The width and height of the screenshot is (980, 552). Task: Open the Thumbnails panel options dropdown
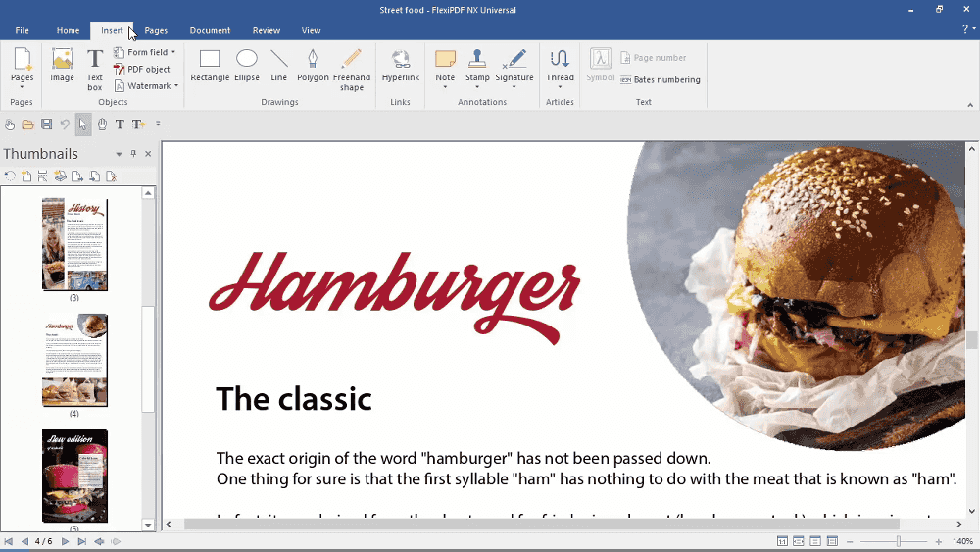coord(119,154)
